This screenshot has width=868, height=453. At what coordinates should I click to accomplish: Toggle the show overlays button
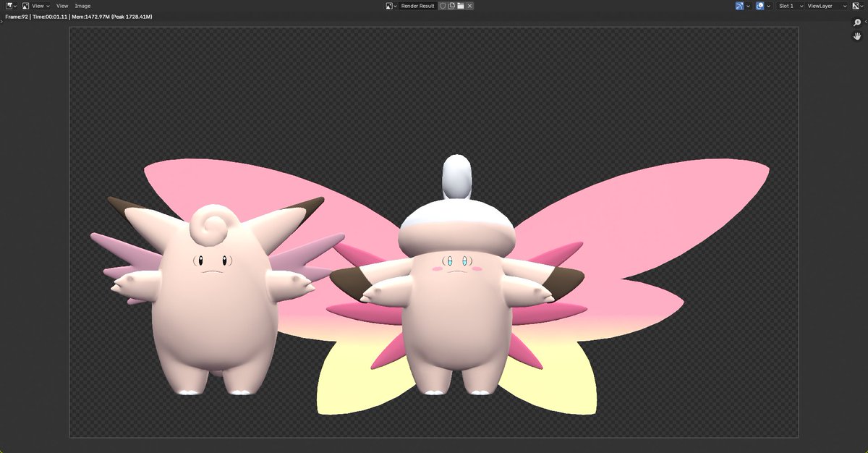759,6
